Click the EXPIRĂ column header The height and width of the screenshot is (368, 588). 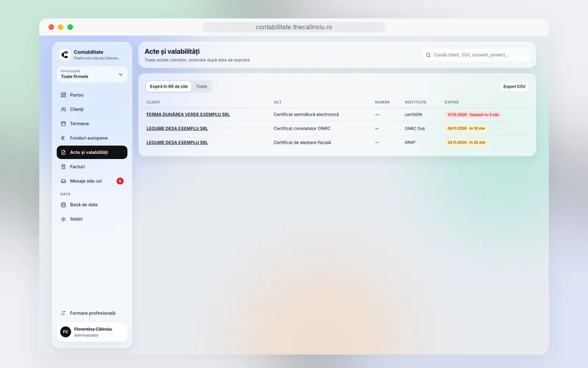tap(451, 102)
